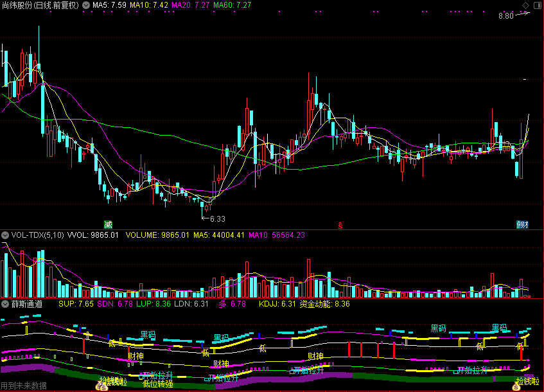The image size is (544, 392).
Task: Open the 薛斯通道 indicator dropdown arrow
Action: pos(6,303)
